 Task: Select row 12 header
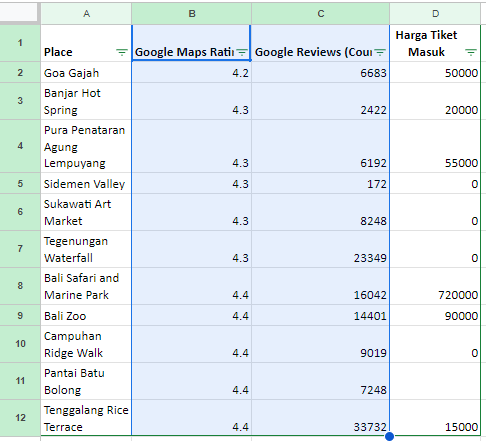click(x=20, y=418)
